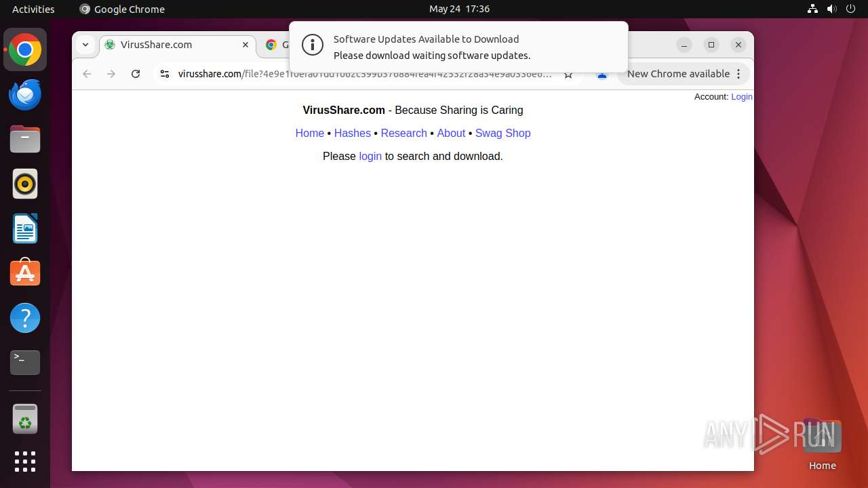
Task: Launch LibreOffice Writer from the dock
Action: [x=25, y=228]
